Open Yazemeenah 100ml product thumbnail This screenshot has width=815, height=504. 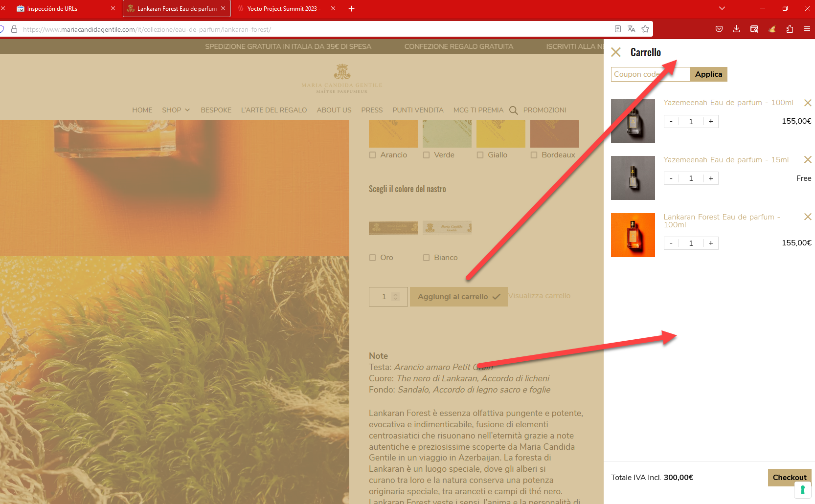[633, 121]
